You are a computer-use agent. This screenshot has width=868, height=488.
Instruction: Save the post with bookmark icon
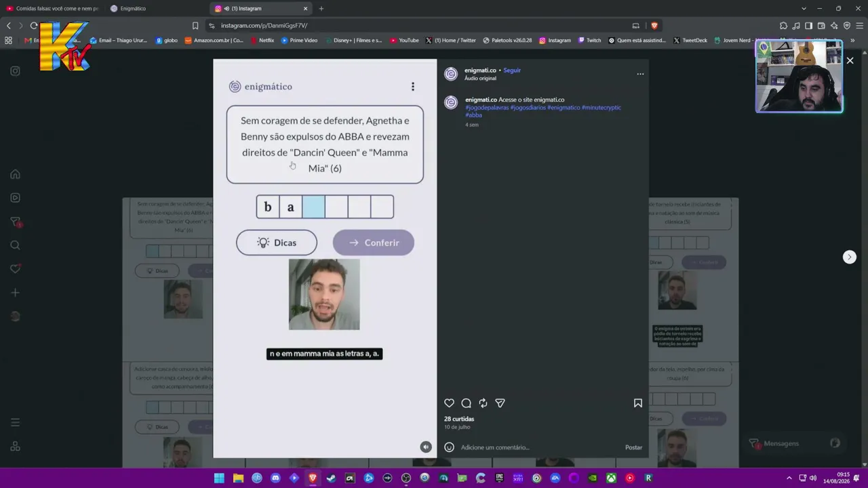(x=638, y=403)
